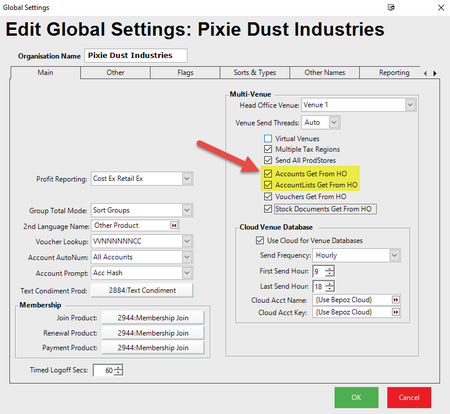Image resolution: width=450 pixels, height=414 pixels.
Task: Click Join Product selection button
Action: (x=153, y=318)
